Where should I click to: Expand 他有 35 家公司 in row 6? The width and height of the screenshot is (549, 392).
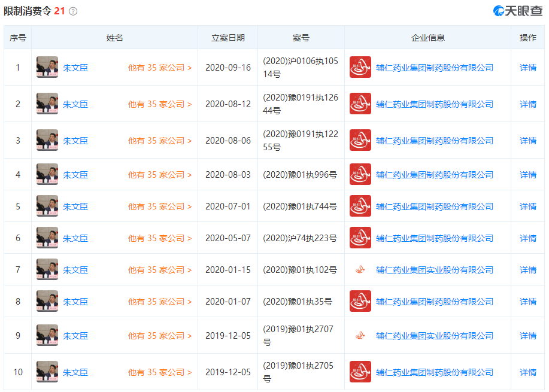tap(160, 238)
